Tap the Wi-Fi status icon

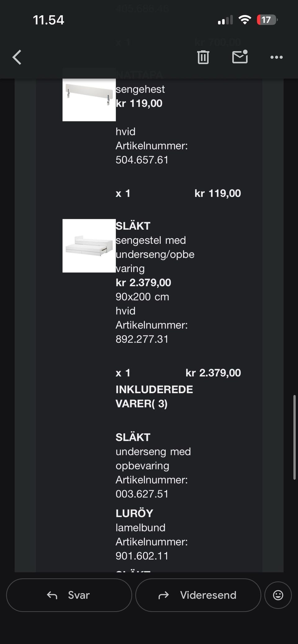245,20
